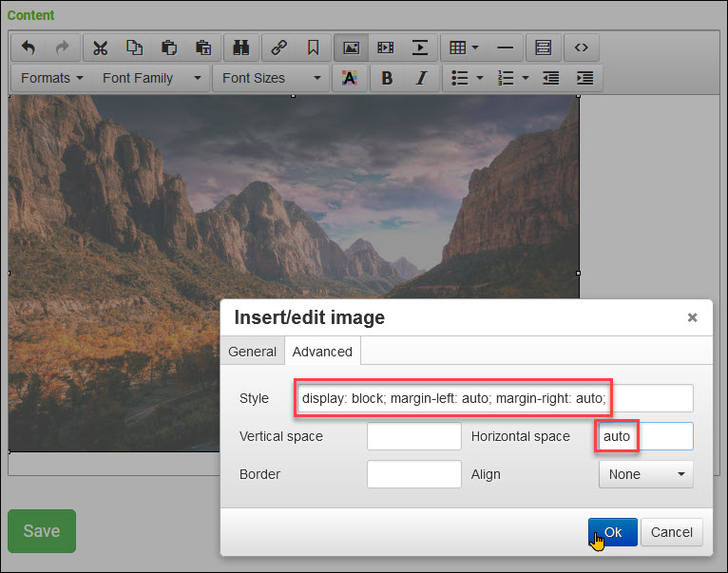
Task: Click the Copy icon
Action: click(135, 48)
